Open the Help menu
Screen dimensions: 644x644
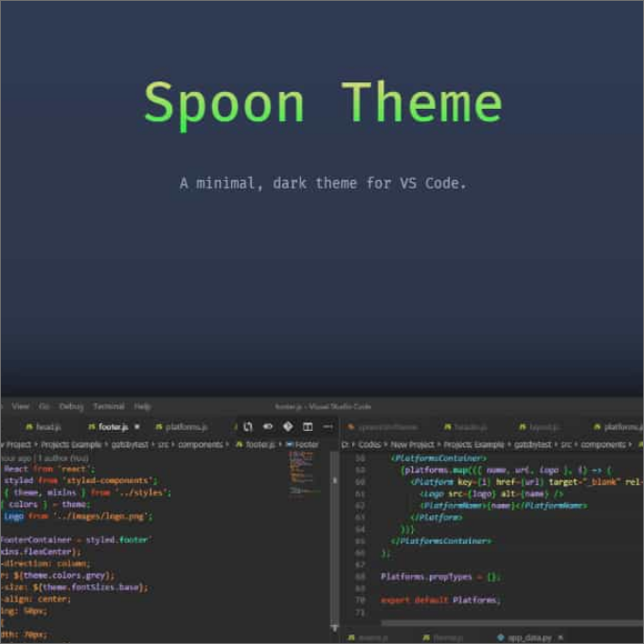[142, 406]
